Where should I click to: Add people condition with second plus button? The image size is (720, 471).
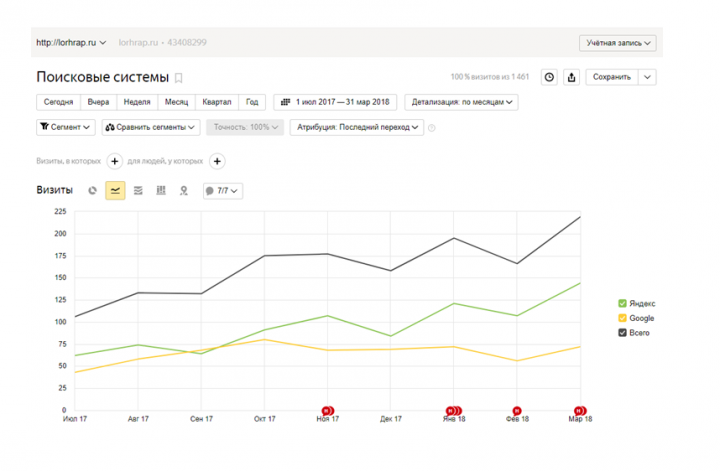217,161
